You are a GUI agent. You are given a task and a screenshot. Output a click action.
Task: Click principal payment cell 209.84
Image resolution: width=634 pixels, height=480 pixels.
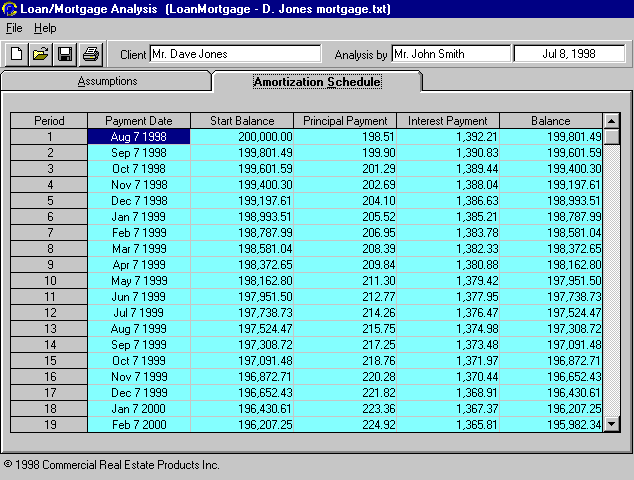tap(345, 265)
